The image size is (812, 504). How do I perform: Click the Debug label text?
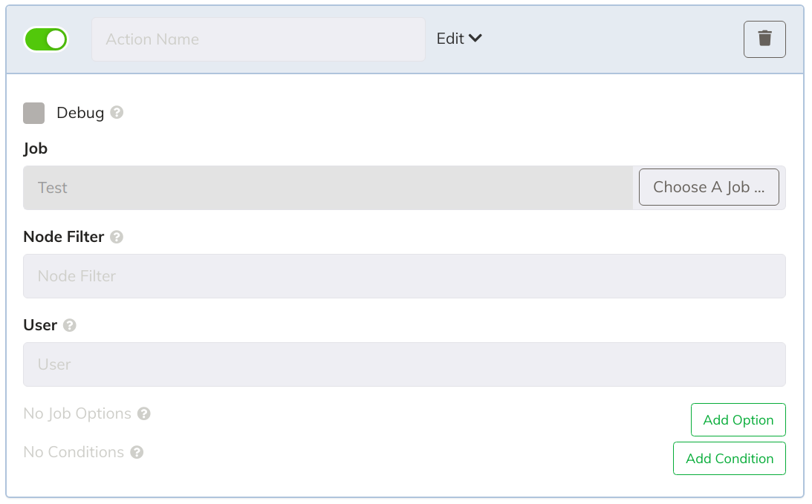coord(80,113)
